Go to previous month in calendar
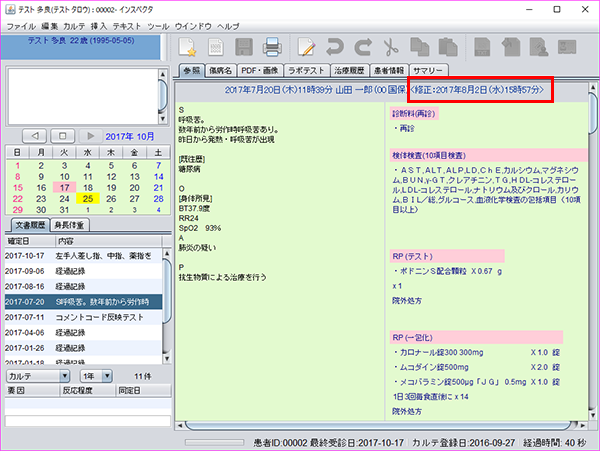This screenshot has width=600, height=451. click(34, 135)
